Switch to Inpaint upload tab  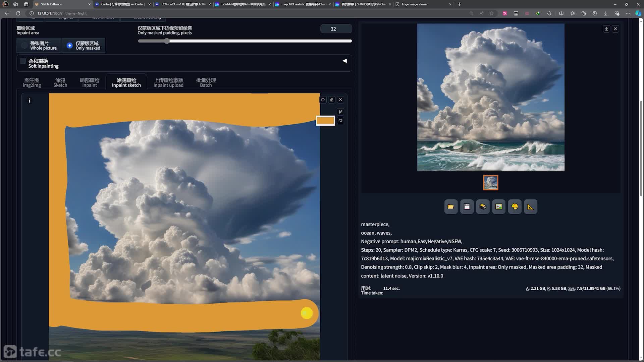(168, 82)
